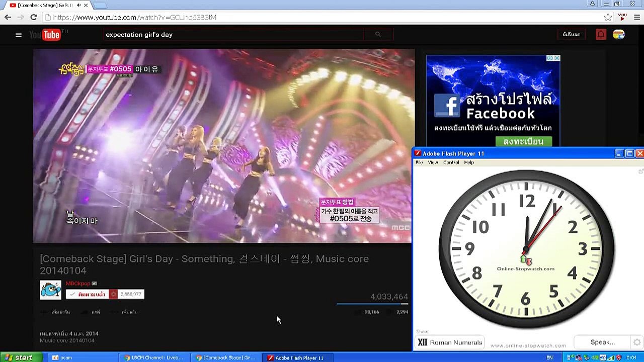Viewport: 644px width, 362px height.
Task: Open the YouTube guide hamburger menu
Action: (x=19, y=35)
